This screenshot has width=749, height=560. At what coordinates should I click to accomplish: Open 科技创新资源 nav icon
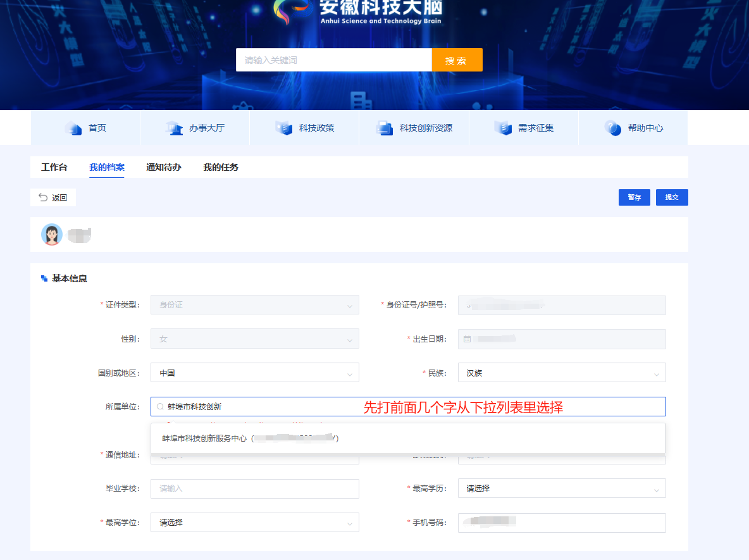point(385,128)
